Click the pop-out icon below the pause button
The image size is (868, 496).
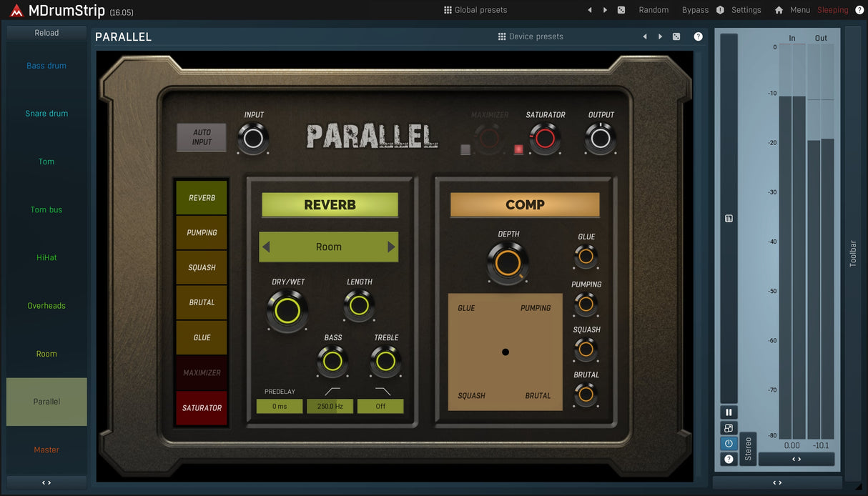[729, 428]
